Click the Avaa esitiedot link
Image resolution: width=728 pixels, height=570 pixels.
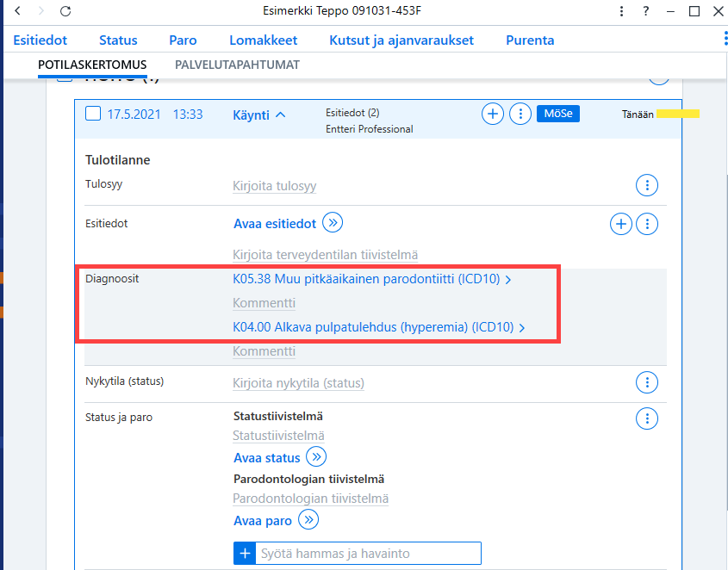point(275,224)
